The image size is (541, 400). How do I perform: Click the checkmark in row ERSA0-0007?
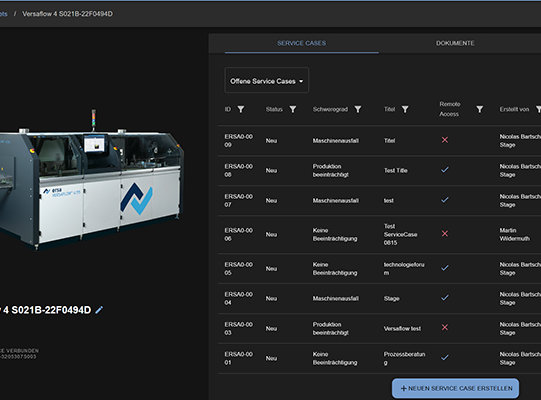[445, 200]
